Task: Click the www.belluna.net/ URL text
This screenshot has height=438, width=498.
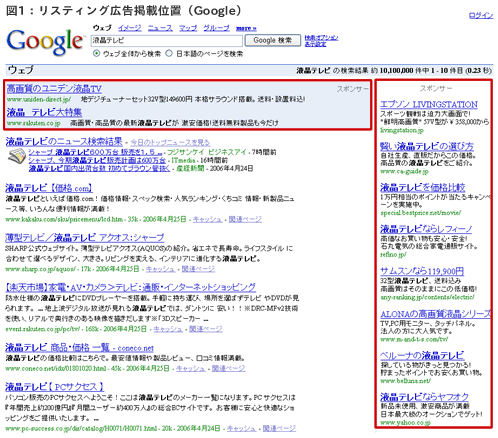Action: point(405,381)
